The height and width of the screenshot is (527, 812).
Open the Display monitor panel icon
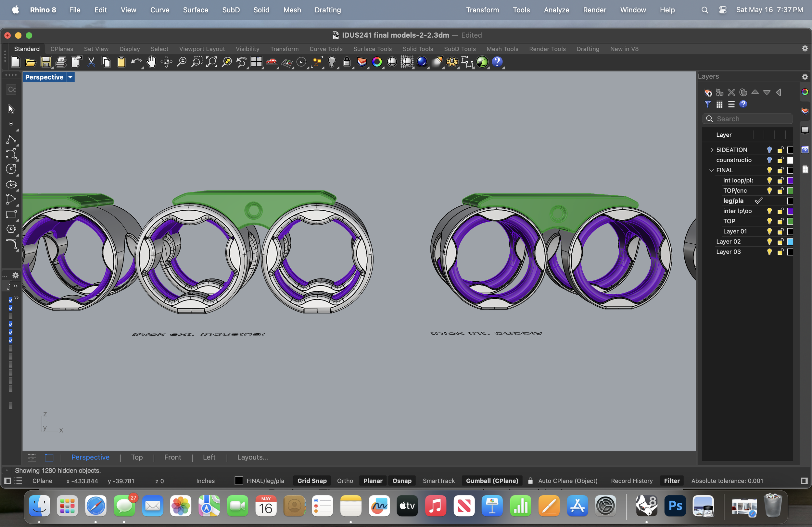805,130
